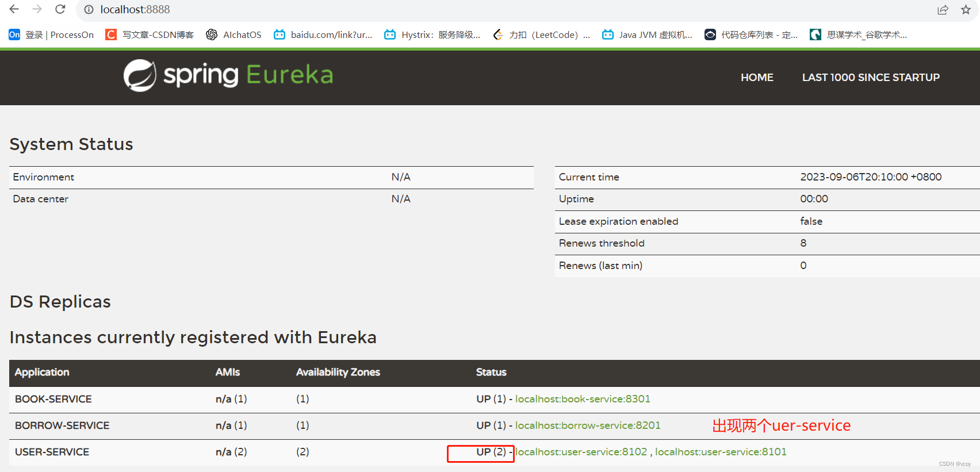
Task: Click the share page icon
Action: (x=943, y=10)
